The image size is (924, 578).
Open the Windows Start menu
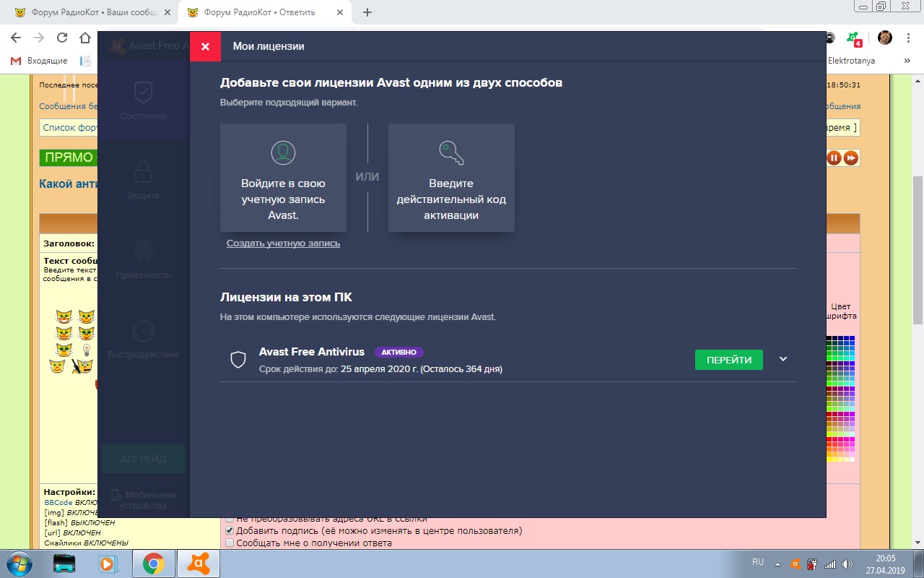tap(19, 563)
